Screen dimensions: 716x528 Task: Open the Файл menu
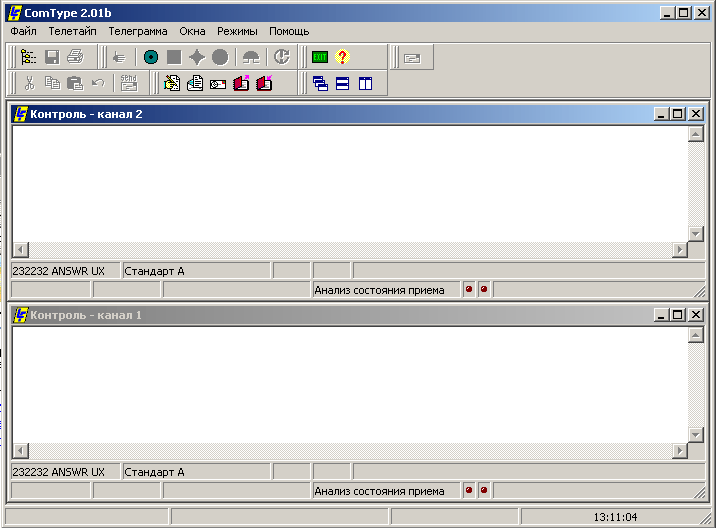[23, 31]
